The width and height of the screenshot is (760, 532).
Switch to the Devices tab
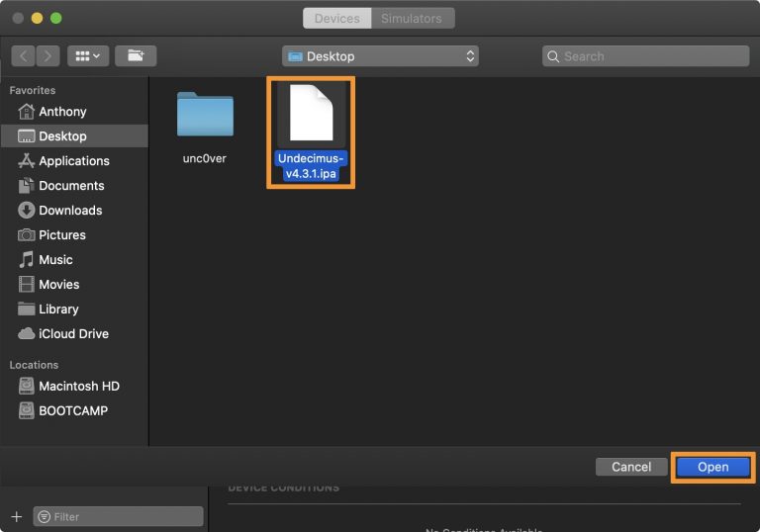pos(336,19)
